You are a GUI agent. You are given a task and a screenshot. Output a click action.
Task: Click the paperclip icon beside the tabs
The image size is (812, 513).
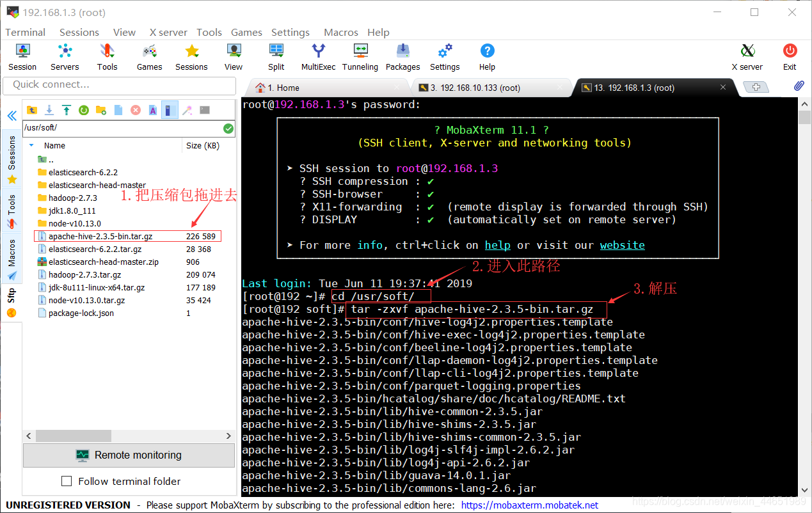pyautogui.click(x=799, y=86)
